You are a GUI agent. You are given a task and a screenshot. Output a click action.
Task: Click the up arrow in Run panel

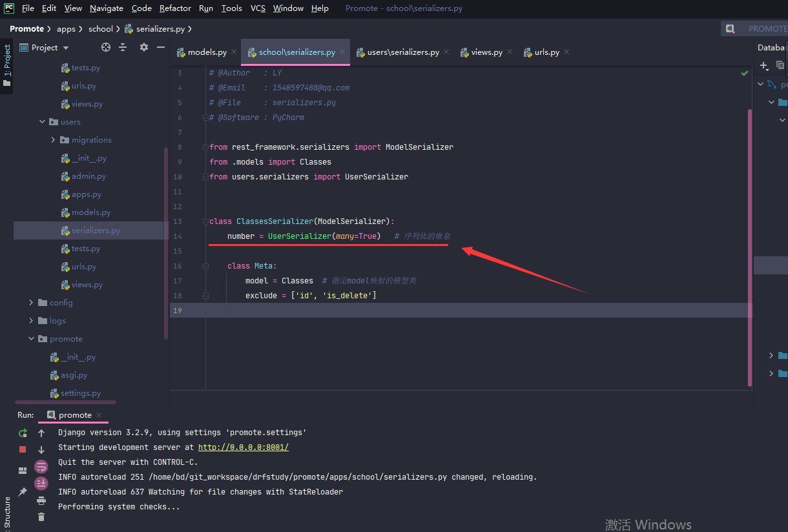pos(41,433)
